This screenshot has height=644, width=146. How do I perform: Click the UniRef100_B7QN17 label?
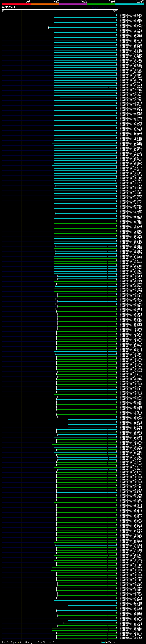click(x=131, y=351)
